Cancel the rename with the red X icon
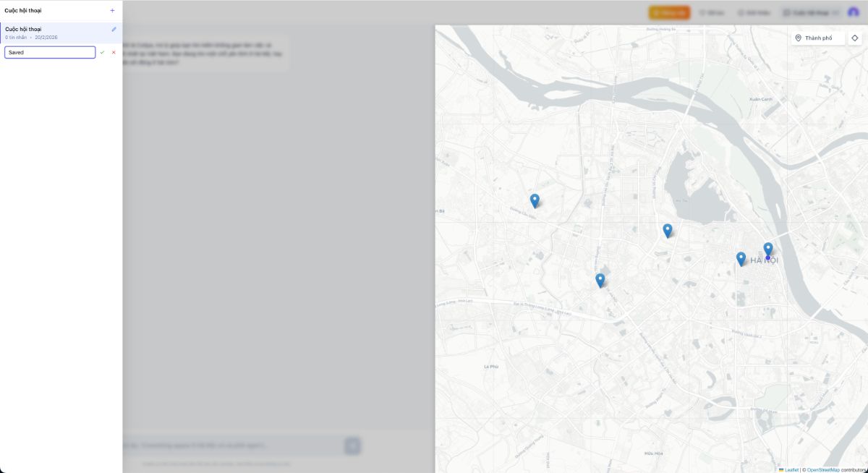 [x=114, y=52]
